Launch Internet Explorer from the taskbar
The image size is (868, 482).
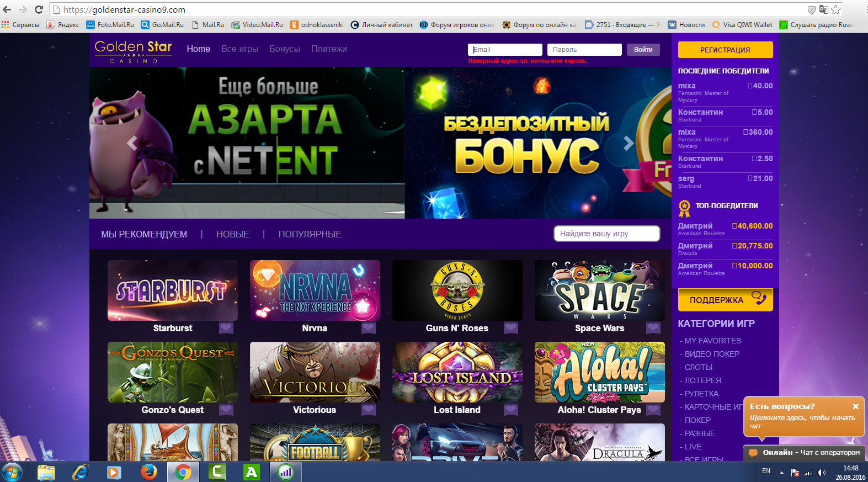click(x=81, y=472)
